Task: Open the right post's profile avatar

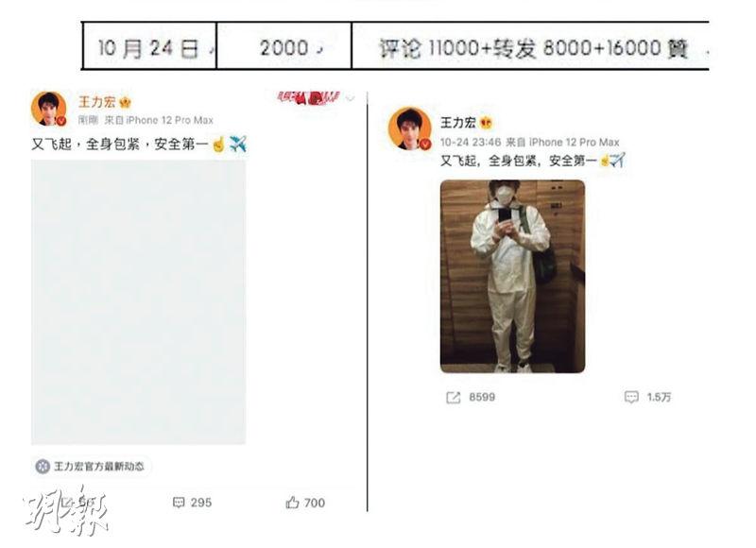Action: (410, 128)
